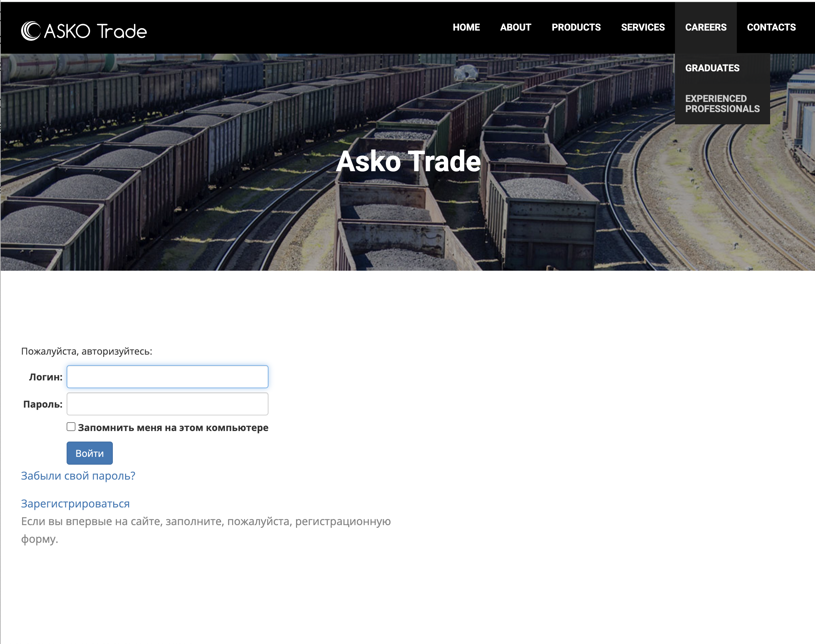
Task: Navigate to CONTACTS page
Action: coord(771,28)
